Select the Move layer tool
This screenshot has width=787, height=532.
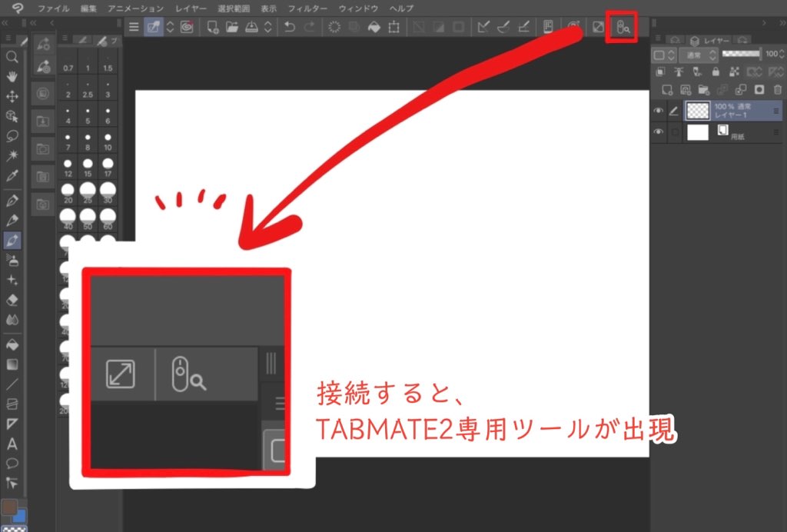pyautogui.click(x=12, y=96)
